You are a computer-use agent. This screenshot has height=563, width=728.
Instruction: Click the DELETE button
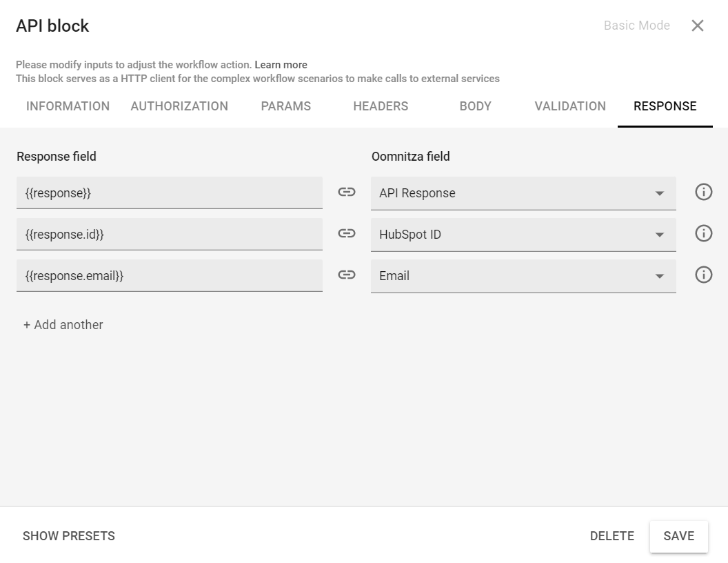tap(612, 536)
